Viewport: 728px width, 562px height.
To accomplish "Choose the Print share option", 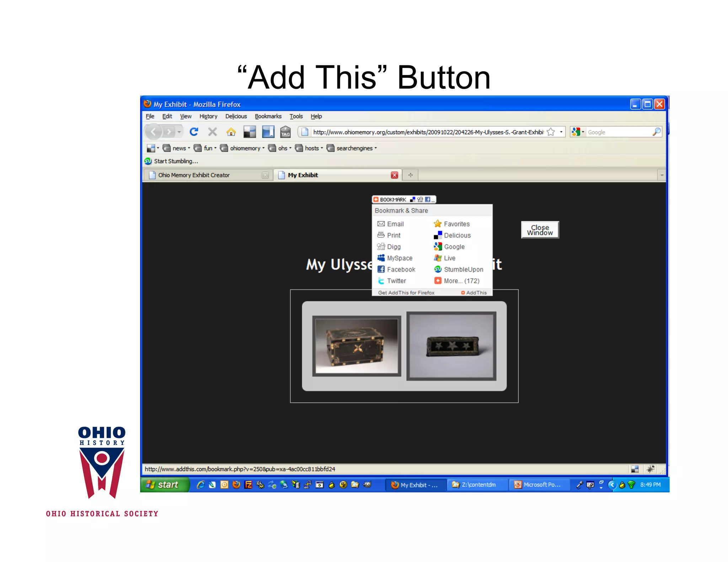I will coord(389,235).
